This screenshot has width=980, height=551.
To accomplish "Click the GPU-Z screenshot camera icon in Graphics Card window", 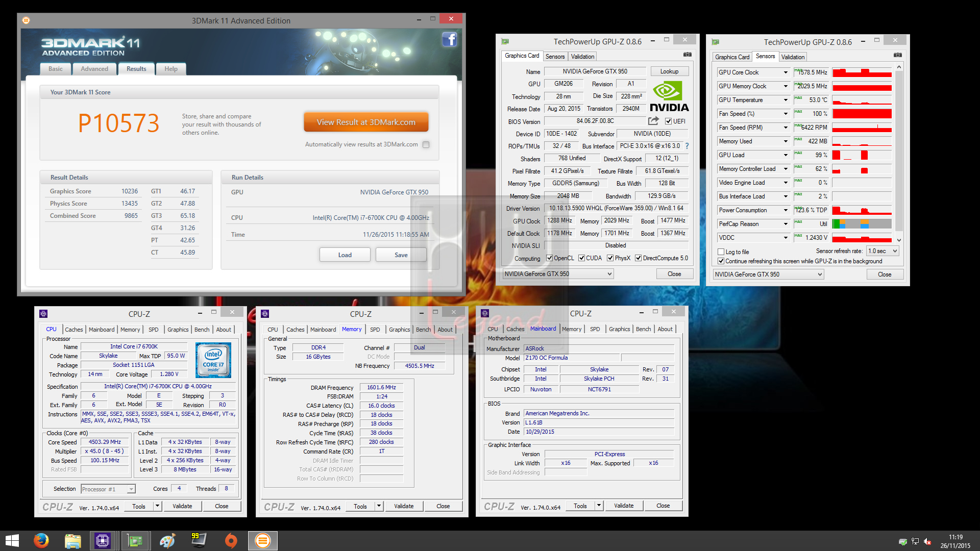I will click(x=688, y=54).
